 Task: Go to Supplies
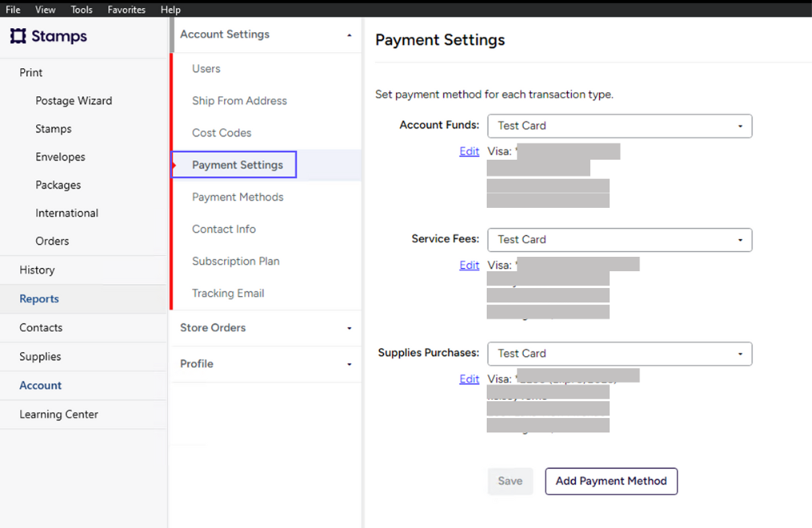pyautogui.click(x=40, y=357)
